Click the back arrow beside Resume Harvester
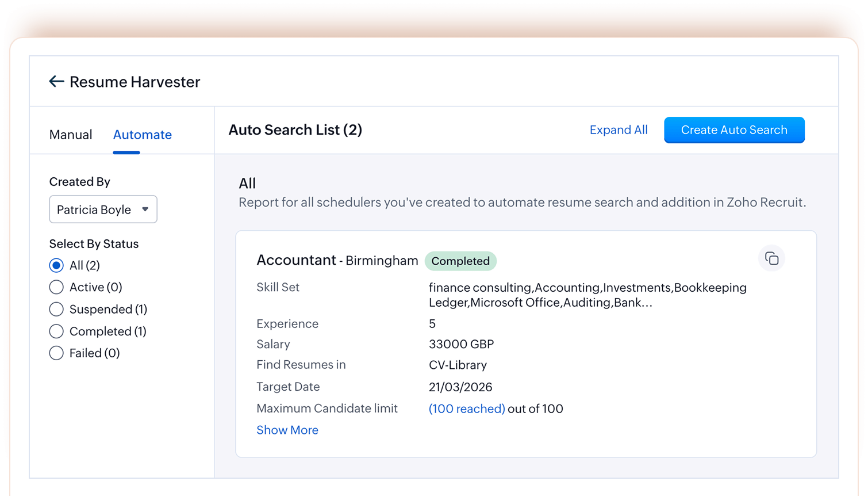This screenshot has width=868, height=496. click(56, 81)
